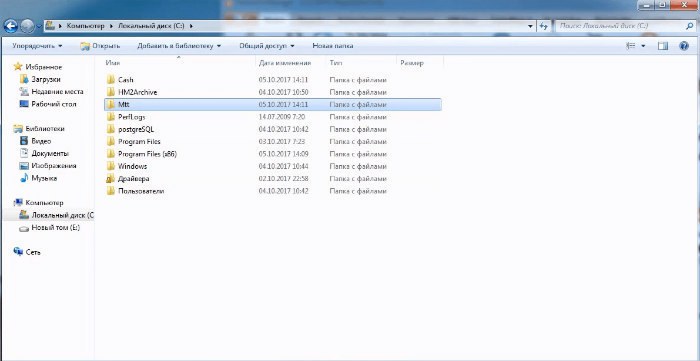Open the address bar history dropdown
The height and width of the screenshot is (361, 700).
(530, 26)
